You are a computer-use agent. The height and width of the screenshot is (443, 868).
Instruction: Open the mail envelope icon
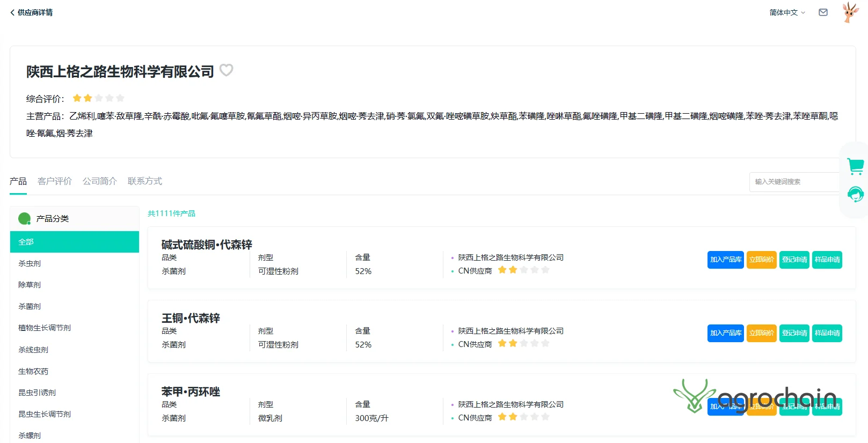(x=823, y=12)
